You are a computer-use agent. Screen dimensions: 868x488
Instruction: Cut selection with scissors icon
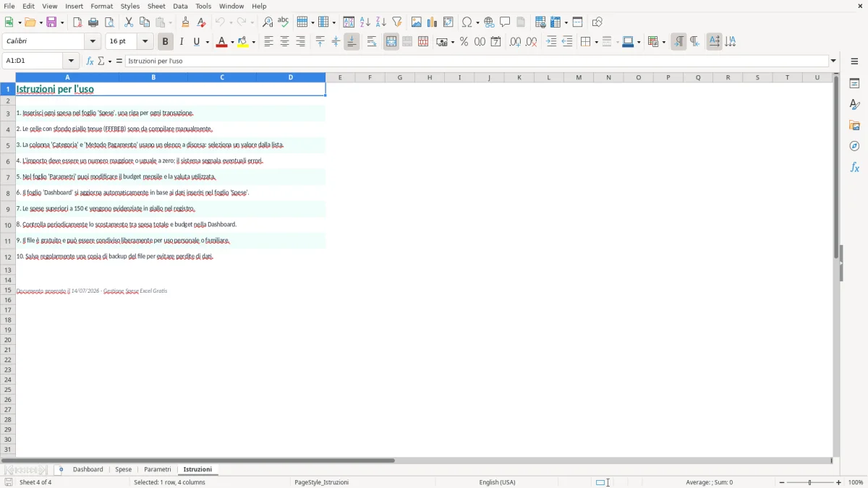click(x=129, y=22)
